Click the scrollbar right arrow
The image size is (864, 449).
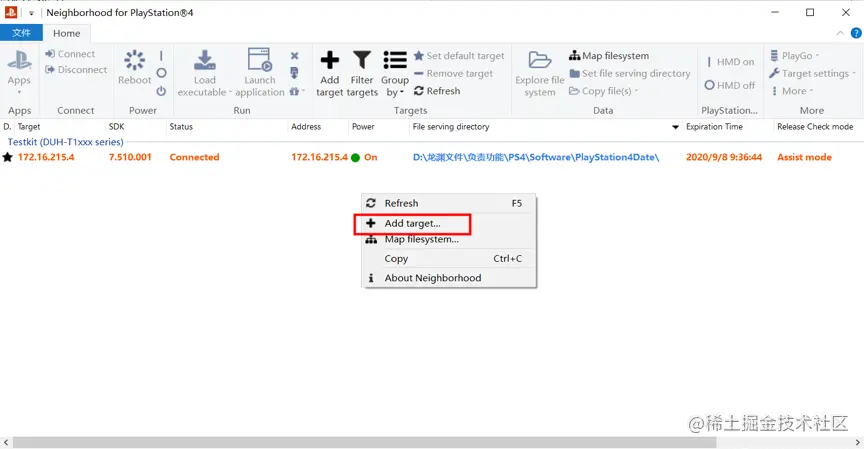coord(857,442)
